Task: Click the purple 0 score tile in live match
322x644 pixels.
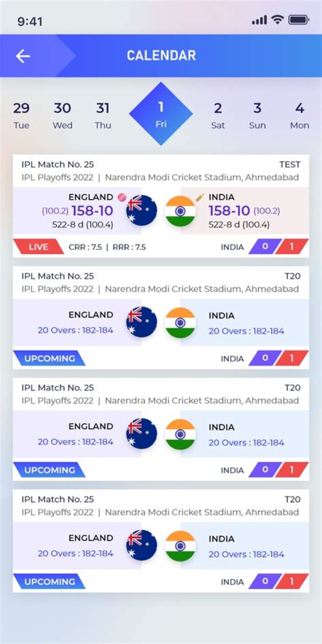Action: pos(265,246)
